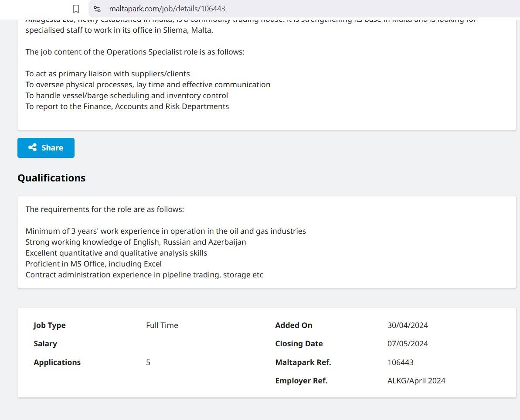The width and height of the screenshot is (520, 420).
Task: Click the Job Type label
Action: coord(49,325)
